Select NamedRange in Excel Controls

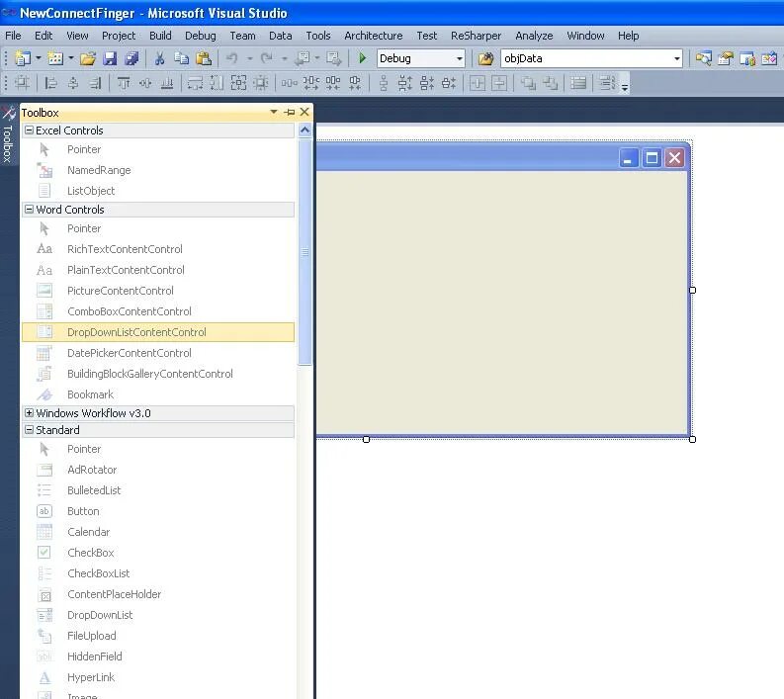pos(158,170)
